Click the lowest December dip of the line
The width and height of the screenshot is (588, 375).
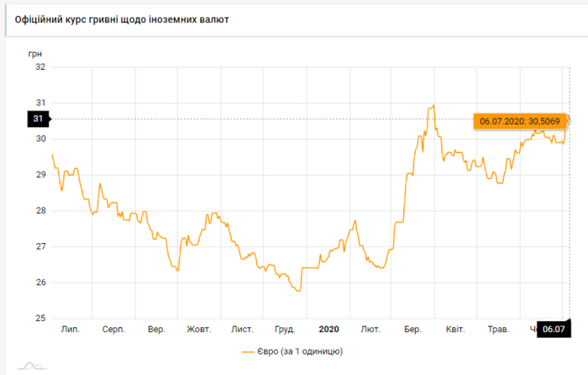[298, 291]
